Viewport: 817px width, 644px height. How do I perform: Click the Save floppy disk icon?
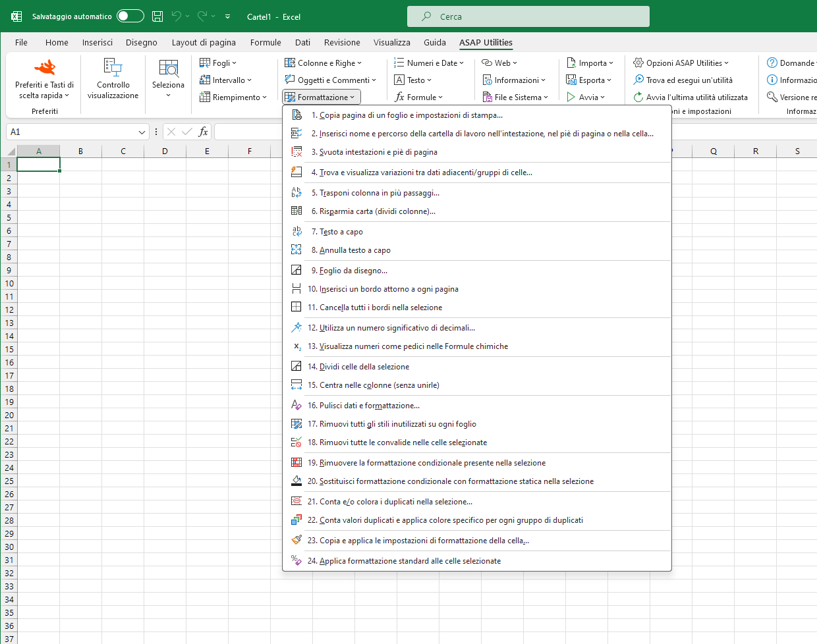point(157,16)
